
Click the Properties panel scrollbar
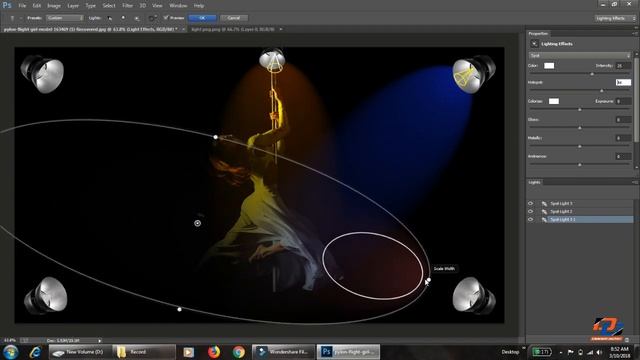pyautogui.click(x=636, y=100)
